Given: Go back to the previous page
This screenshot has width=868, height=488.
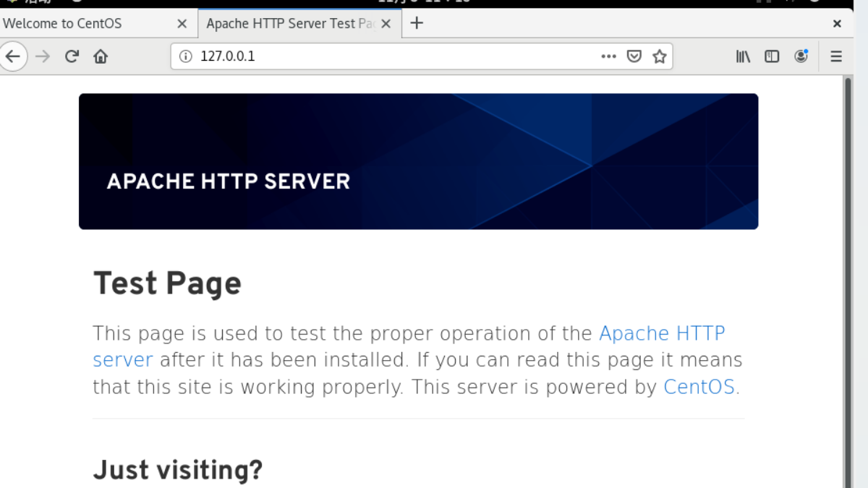Looking at the screenshot, I should pyautogui.click(x=13, y=56).
